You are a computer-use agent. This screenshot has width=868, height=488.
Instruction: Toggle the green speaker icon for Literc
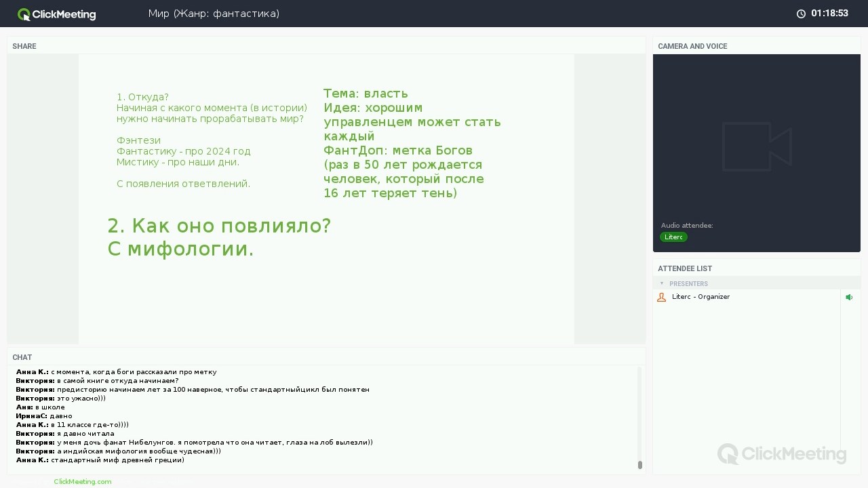click(x=849, y=298)
